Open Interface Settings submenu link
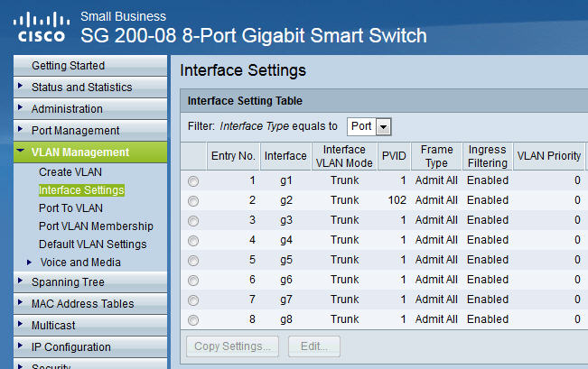588x369 pixels. coord(81,190)
